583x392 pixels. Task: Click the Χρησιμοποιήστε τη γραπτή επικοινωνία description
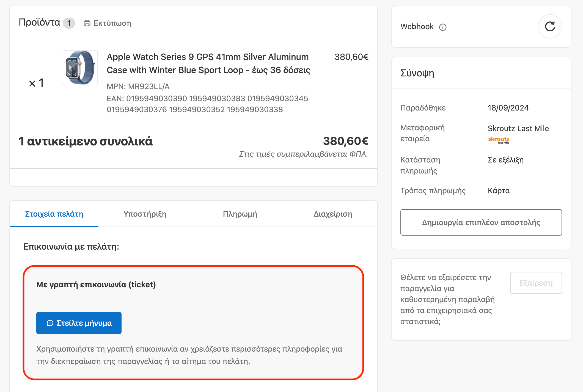coord(189,355)
